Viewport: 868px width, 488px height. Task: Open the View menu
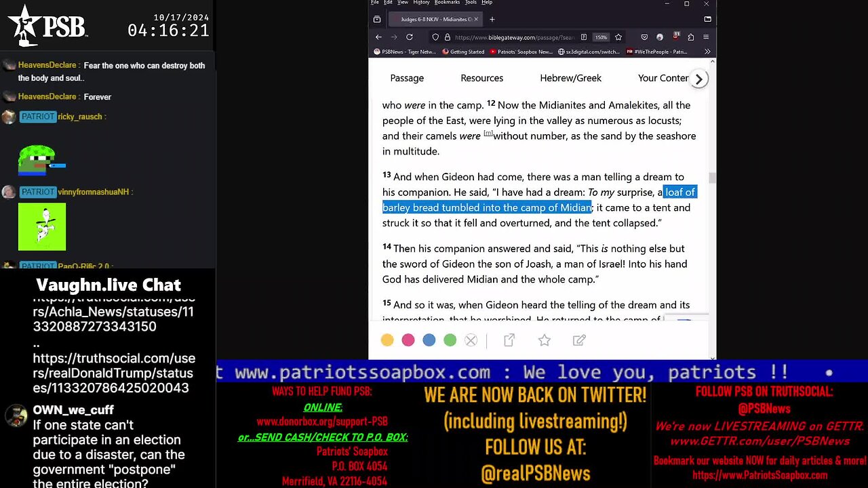pyautogui.click(x=403, y=3)
